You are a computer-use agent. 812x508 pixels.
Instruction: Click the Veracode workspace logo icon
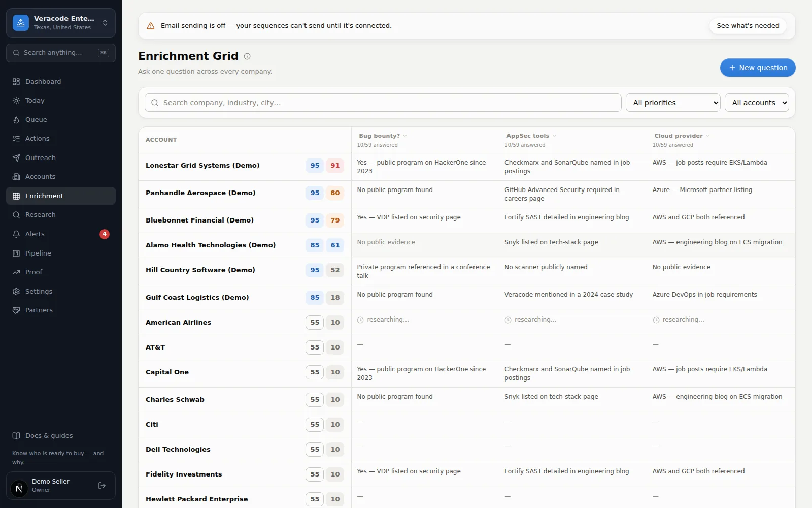click(21, 23)
